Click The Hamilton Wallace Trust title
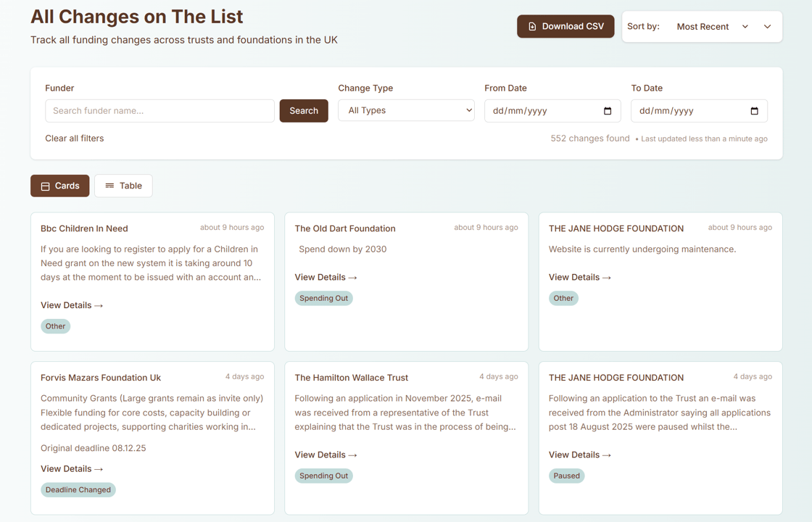This screenshot has width=812, height=522. pyautogui.click(x=351, y=378)
